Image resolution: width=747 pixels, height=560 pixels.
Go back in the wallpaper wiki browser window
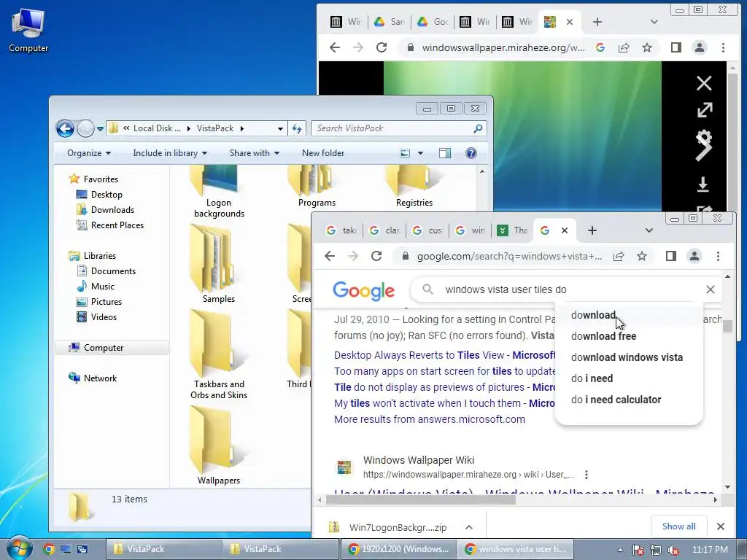[335, 47]
